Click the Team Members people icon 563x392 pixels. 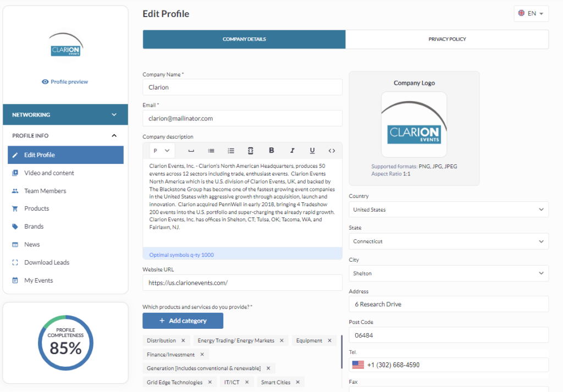(15, 191)
